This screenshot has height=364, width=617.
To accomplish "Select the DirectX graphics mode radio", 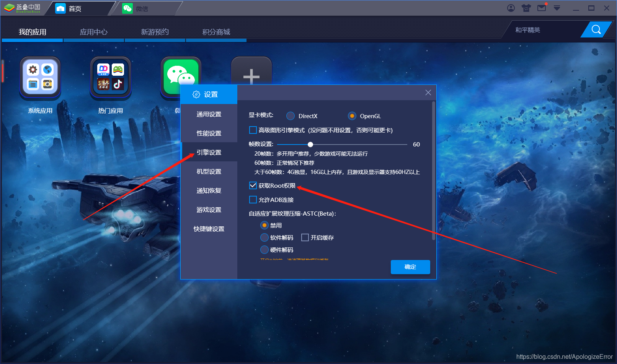I will tap(291, 116).
